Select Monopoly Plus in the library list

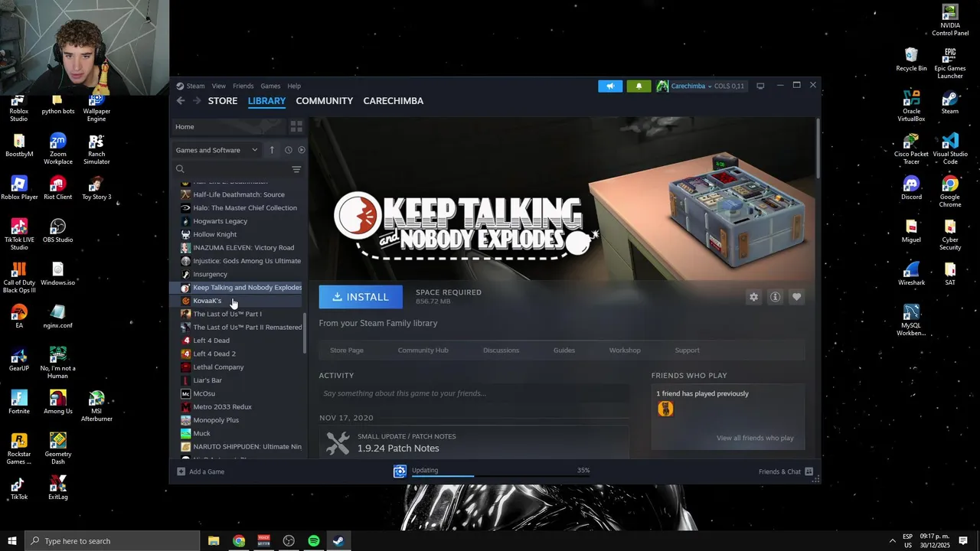pos(216,420)
